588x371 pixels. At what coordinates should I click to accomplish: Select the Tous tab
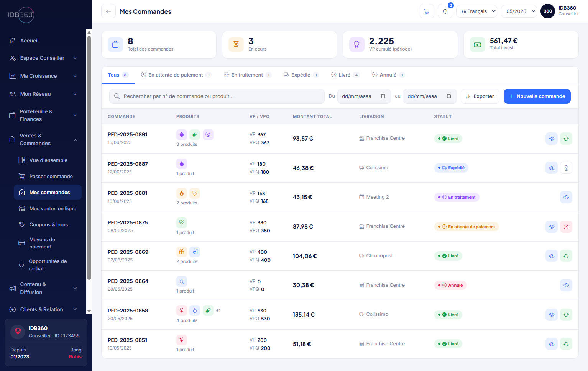point(118,75)
